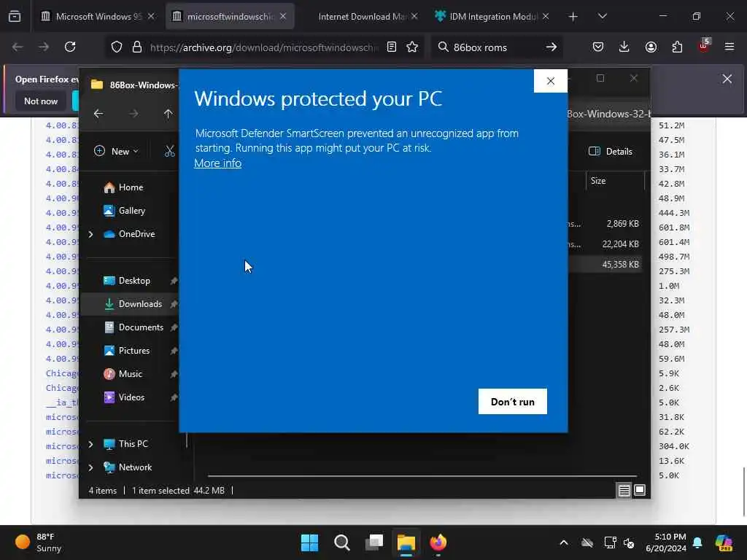747x560 pixels.
Task: Click Not now in Firefox notification
Action: 41,101
